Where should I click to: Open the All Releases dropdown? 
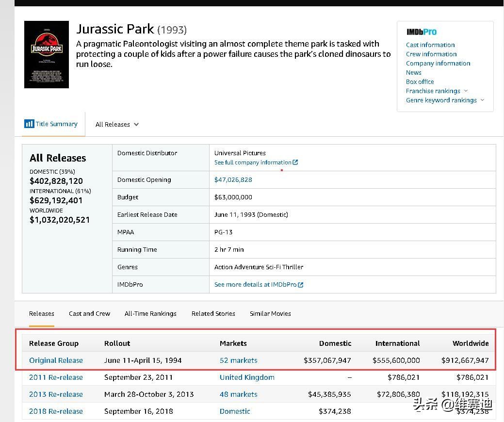(x=117, y=124)
